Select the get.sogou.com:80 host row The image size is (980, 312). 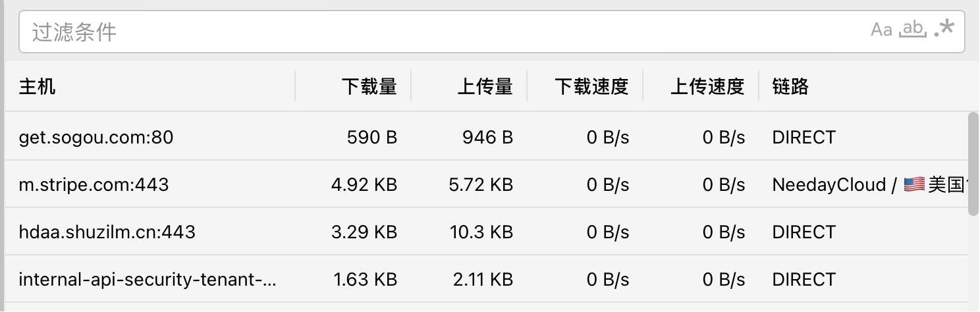point(487,137)
